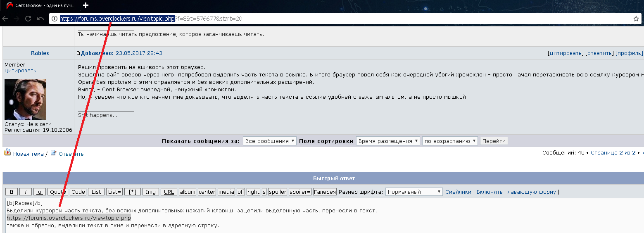Click the right alignment button
The height and width of the screenshot is (233, 644).
(254, 192)
